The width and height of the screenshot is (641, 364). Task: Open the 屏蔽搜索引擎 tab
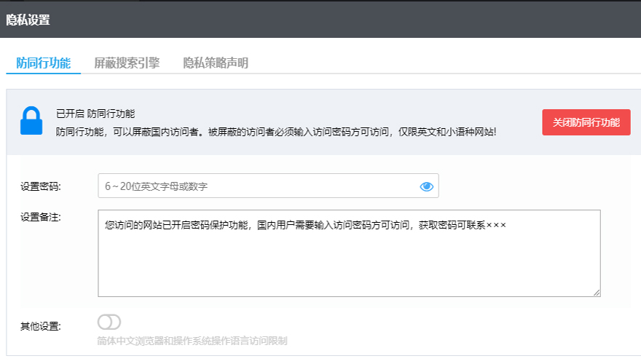pos(127,63)
